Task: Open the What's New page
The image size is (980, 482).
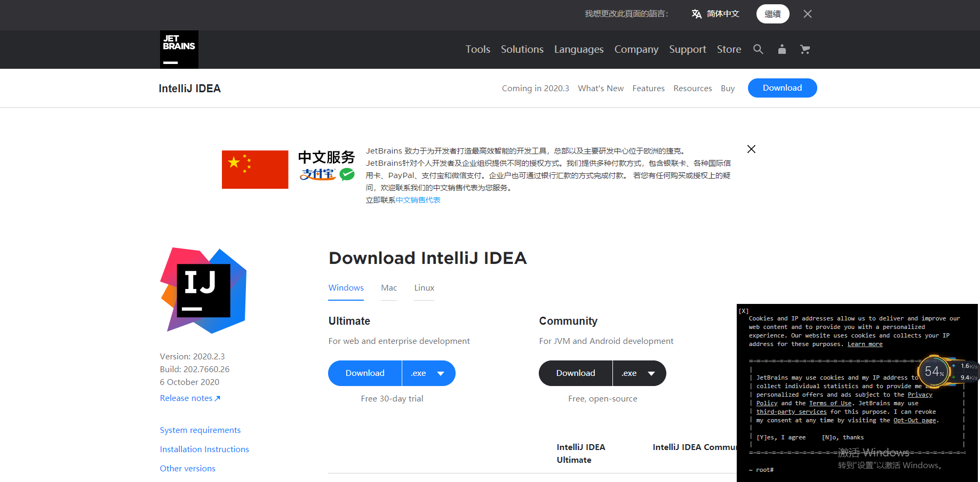Action: click(601, 89)
